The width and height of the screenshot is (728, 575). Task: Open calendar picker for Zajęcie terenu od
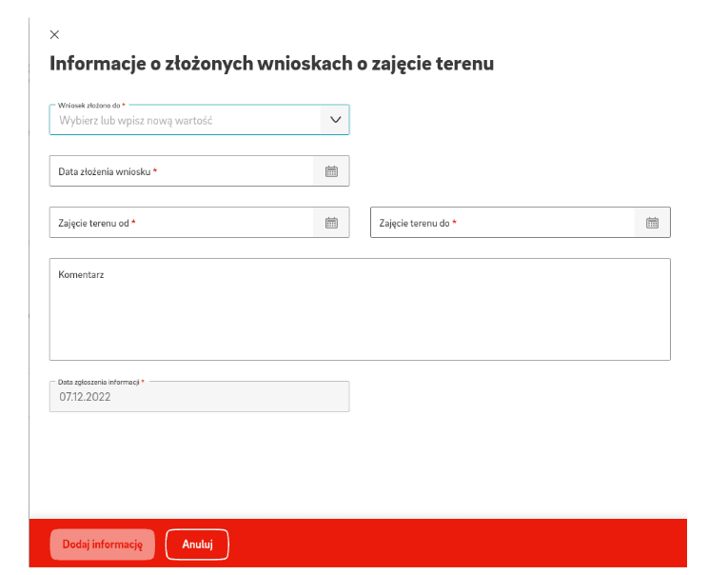[331, 223]
